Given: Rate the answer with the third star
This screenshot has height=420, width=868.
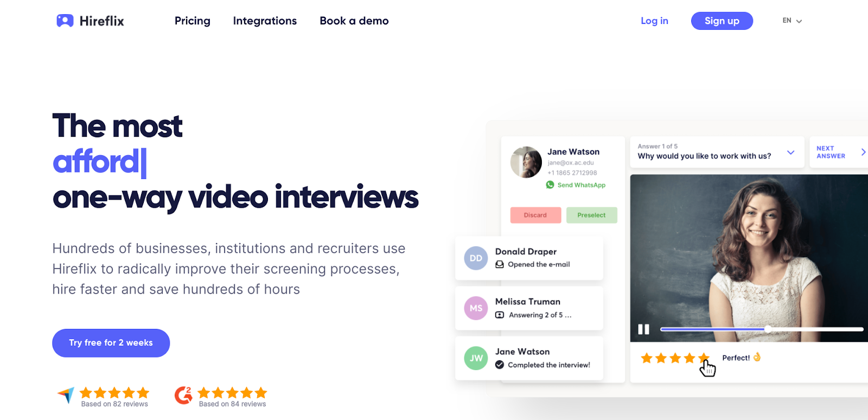Looking at the screenshot, I should [x=675, y=358].
